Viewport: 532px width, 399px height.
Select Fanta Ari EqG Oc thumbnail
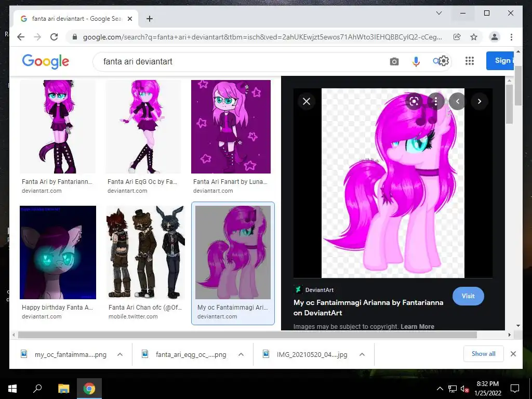coord(143,127)
